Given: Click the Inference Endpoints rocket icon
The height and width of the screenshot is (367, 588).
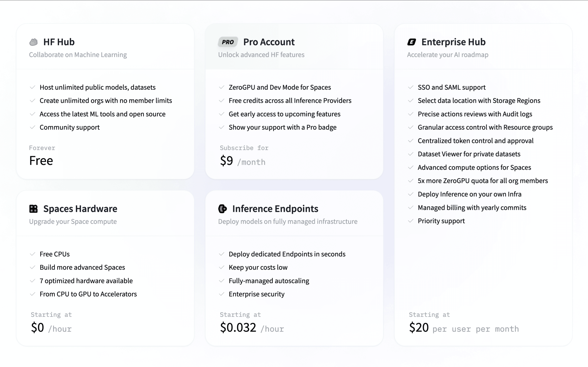Looking at the screenshot, I should pos(222,209).
